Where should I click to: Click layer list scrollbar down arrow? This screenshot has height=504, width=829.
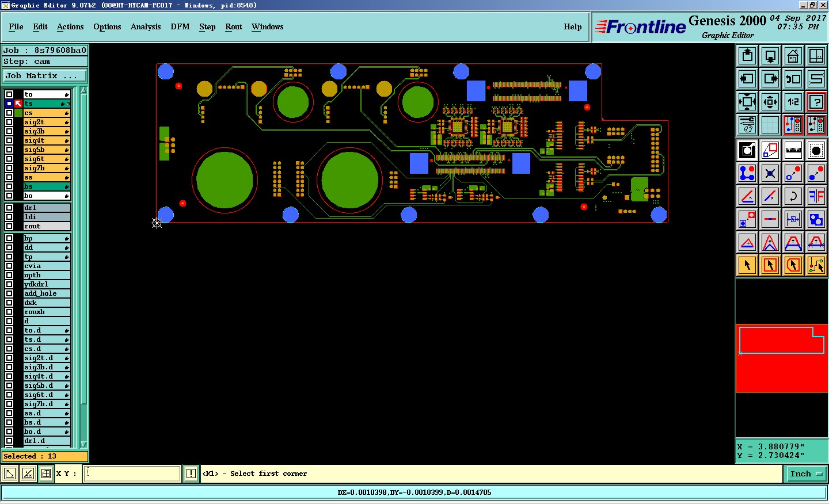[84, 444]
